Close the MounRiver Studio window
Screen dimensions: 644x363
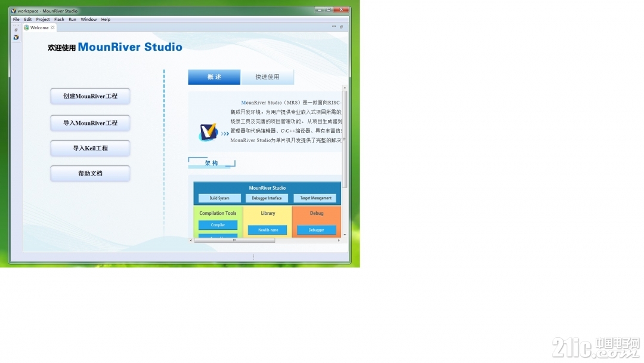(341, 10)
